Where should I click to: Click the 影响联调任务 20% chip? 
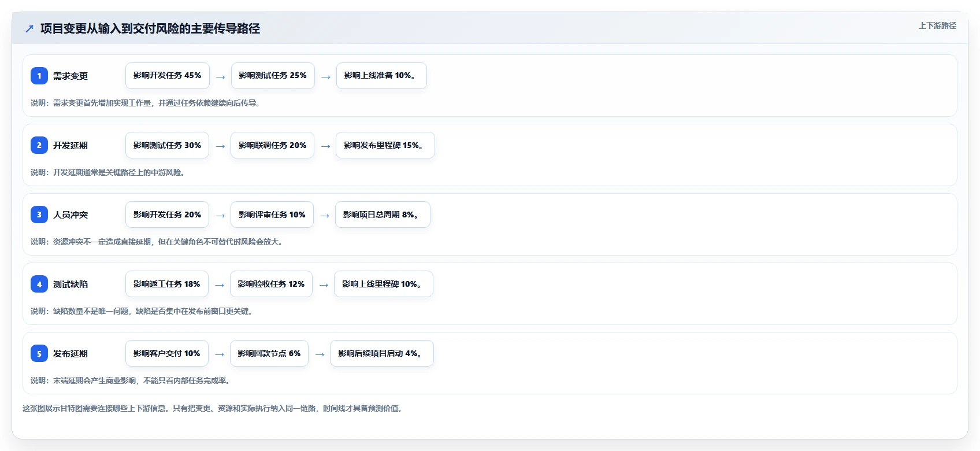(272, 145)
